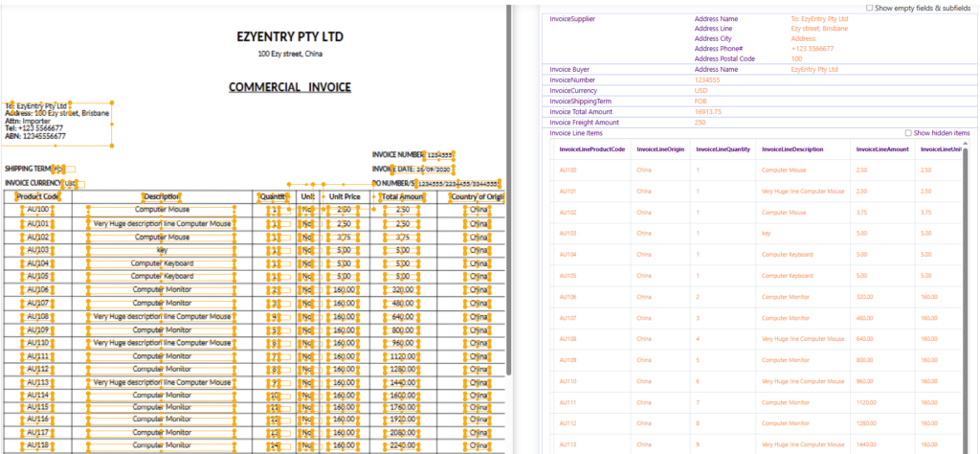Viewport: 980px width, 454px height.
Task: Select AU103 in the extracted line items table
Action: tap(568, 234)
